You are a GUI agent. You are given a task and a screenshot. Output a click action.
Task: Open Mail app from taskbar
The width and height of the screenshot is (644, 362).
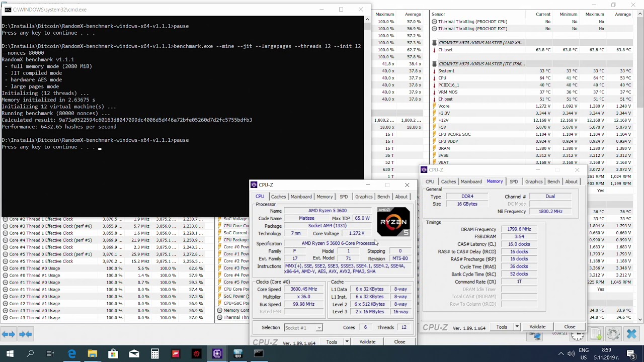pos(134,354)
